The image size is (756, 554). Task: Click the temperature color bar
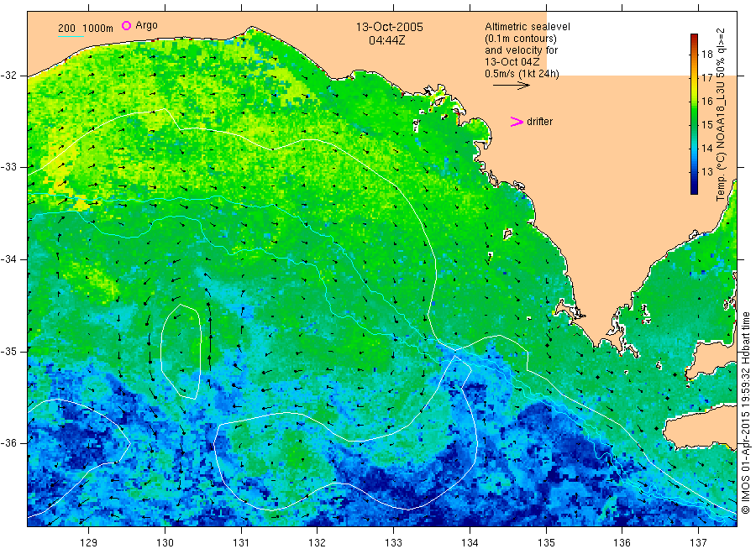click(x=694, y=114)
